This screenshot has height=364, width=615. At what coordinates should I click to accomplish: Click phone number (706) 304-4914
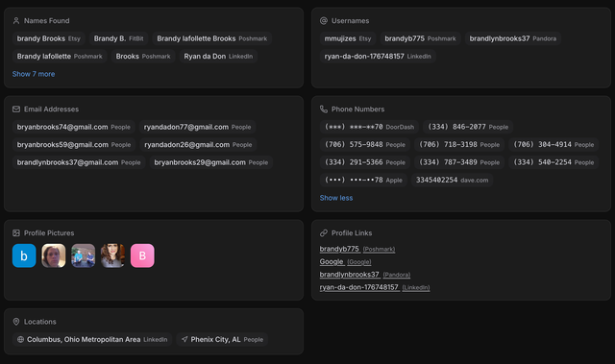pos(553,145)
